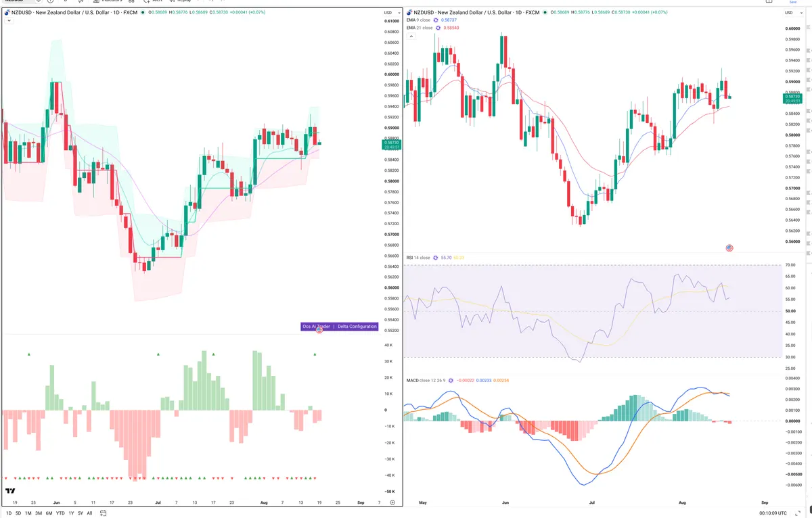Screen dimensions: 812x518
Task: Collapse the right chart indicator legend chevron
Action: pyautogui.click(x=411, y=36)
